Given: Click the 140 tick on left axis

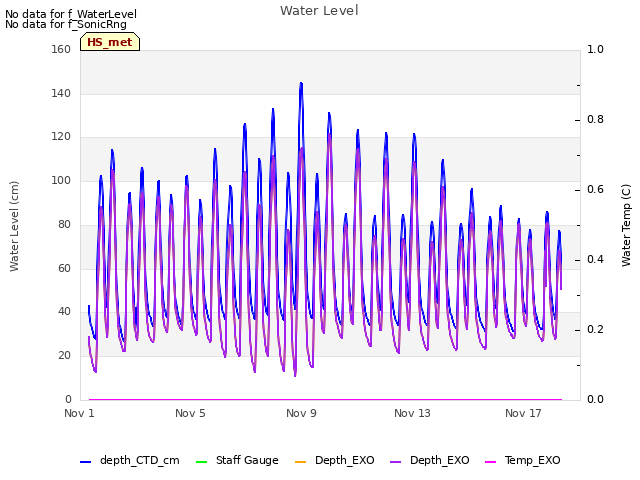Looking at the screenshot, I should tap(61, 93).
